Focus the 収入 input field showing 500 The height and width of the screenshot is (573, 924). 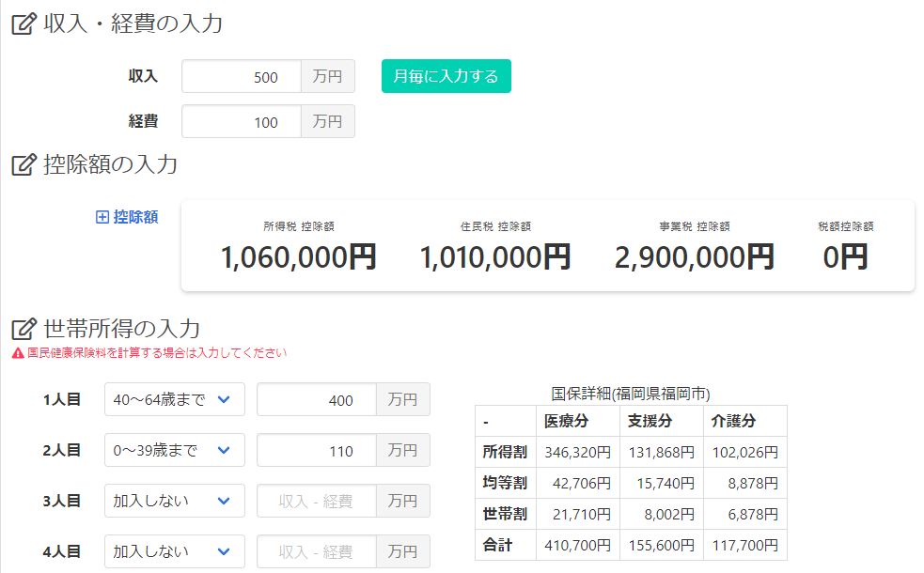point(242,76)
